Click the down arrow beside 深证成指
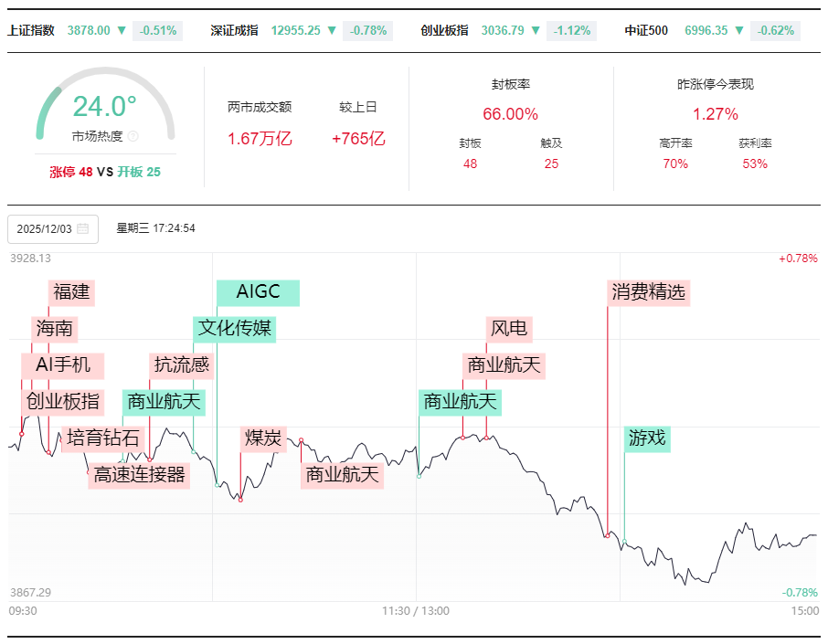The image size is (828, 644). click(x=332, y=30)
